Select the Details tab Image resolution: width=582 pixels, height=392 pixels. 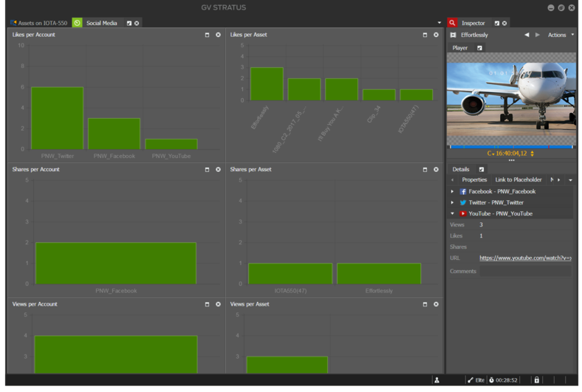point(461,170)
